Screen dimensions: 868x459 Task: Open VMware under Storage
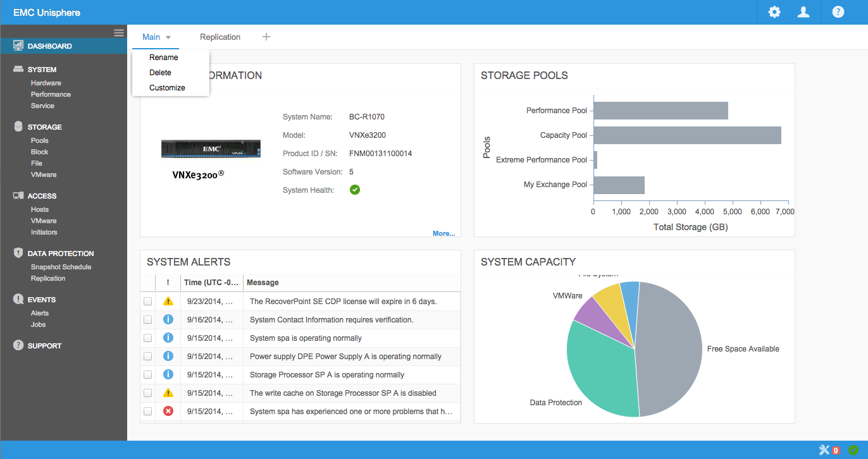coord(44,174)
